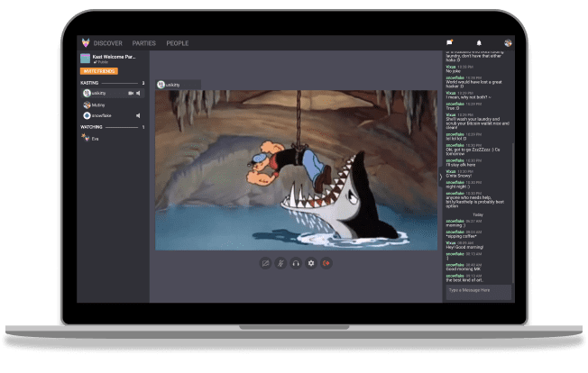The image size is (588, 373).
Task: Click the 'I mean, why not both?' message
Action: click(x=468, y=97)
